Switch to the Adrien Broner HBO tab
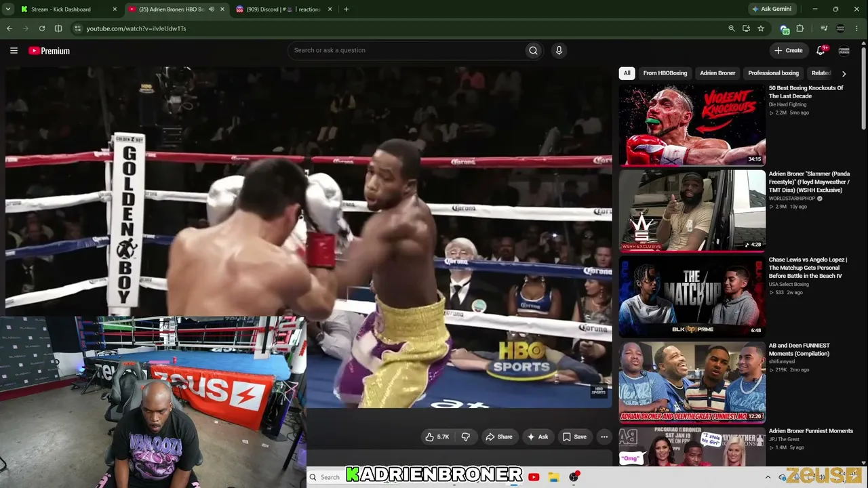 pos(176,9)
